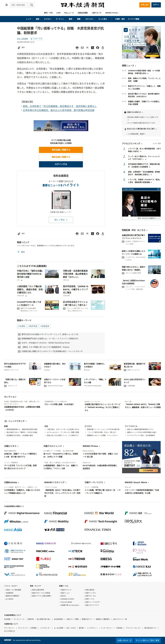
Task: Open the 朝刊・夕刊 header menu item
Action: coord(48,13)
